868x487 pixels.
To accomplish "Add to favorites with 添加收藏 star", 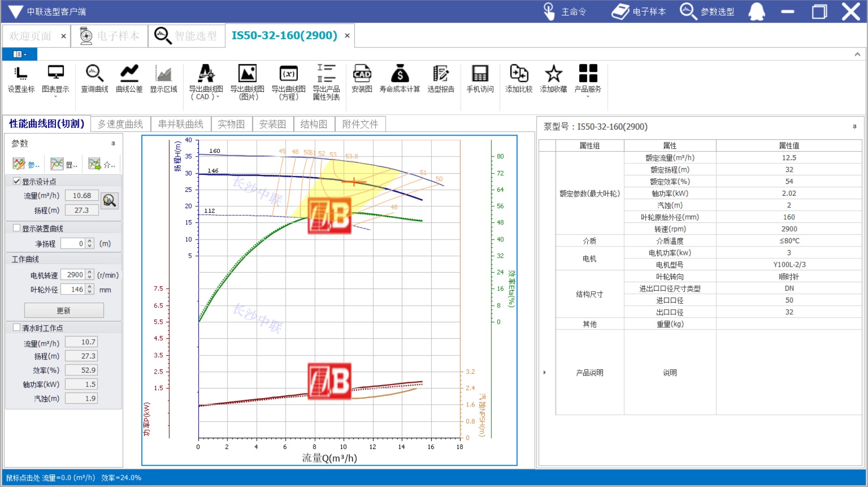I will pos(553,80).
